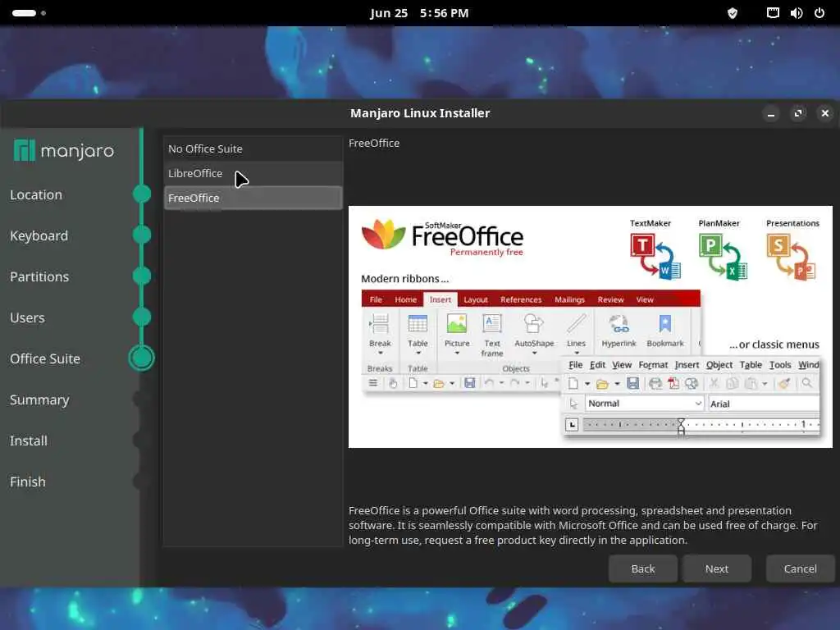The width and height of the screenshot is (840, 630).
Task: Click the Partitions step in sidebar
Action: click(x=39, y=277)
